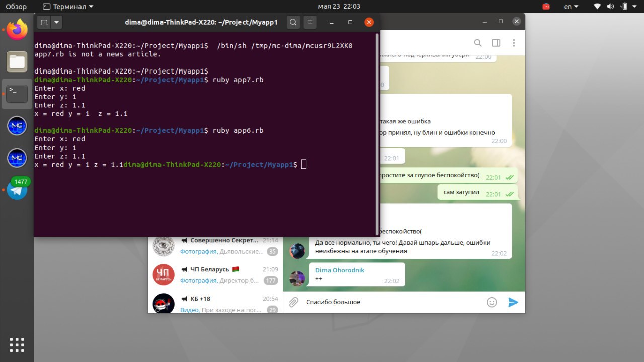
Task: Show applications grid in dock
Action: coord(17,345)
